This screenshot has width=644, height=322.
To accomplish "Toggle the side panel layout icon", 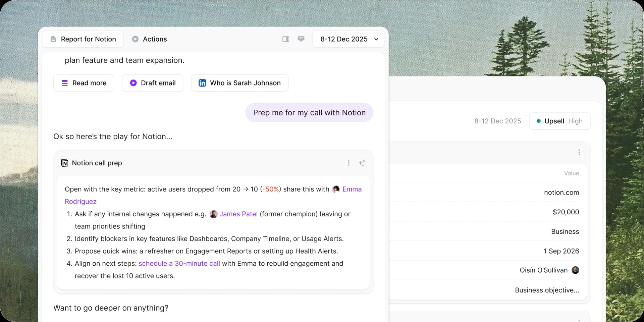I will pos(286,39).
